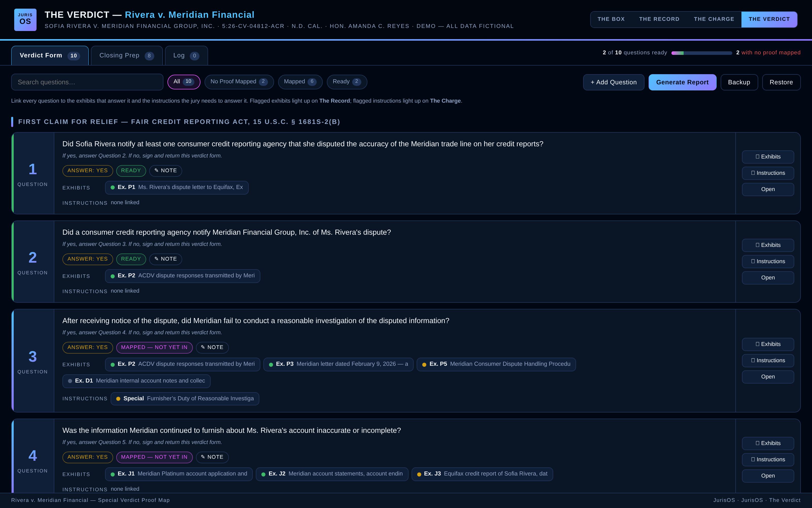Click Add Question button

[x=613, y=82]
